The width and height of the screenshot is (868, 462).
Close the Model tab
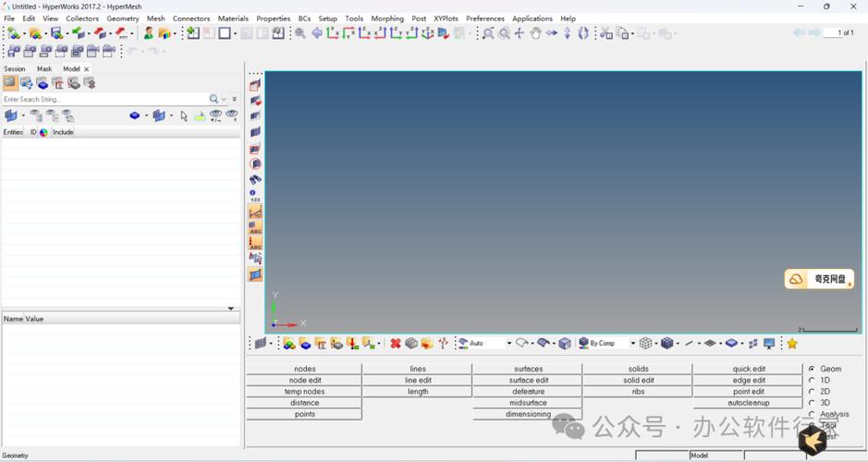click(86, 69)
